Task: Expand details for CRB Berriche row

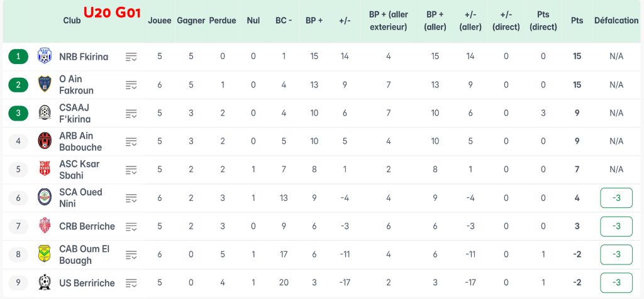Action: pos(131,227)
